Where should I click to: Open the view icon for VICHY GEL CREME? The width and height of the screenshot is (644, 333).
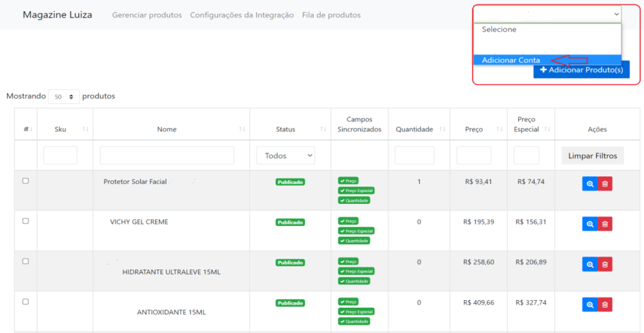point(590,224)
